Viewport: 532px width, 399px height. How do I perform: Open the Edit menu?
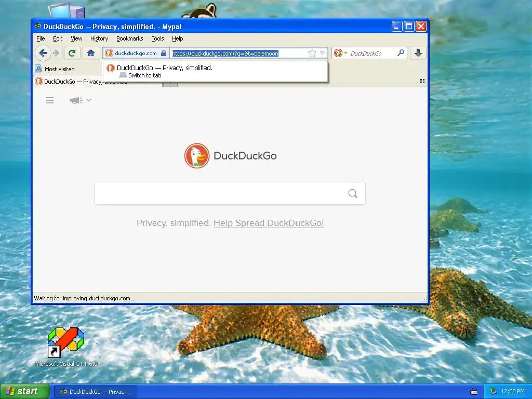coord(58,38)
